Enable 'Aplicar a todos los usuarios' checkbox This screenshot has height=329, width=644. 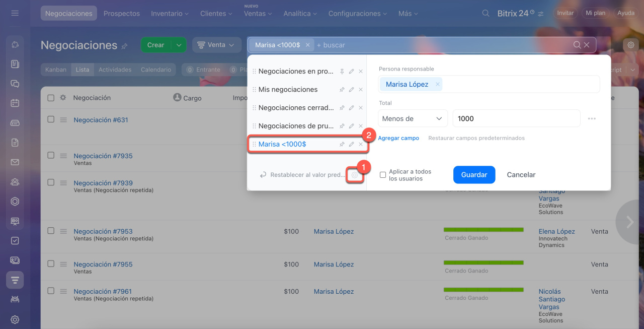tap(383, 175)
